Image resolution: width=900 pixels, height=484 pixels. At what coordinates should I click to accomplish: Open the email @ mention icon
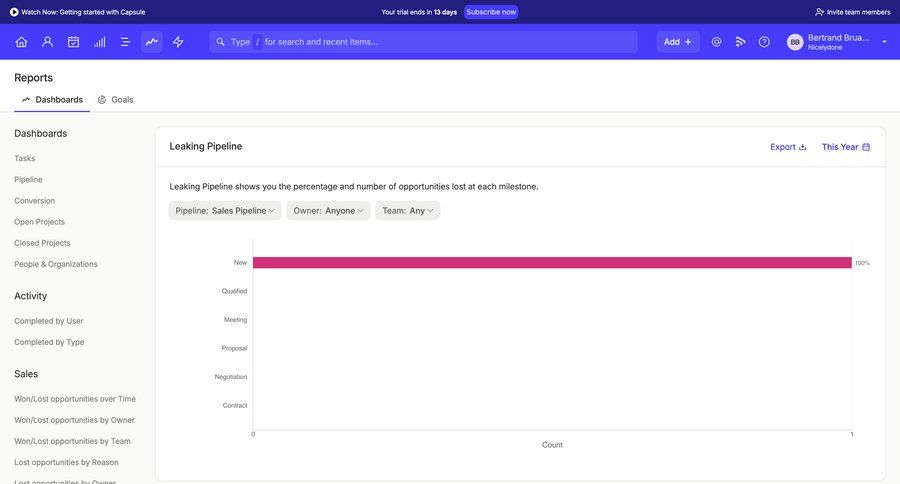[x=716, y=42]
